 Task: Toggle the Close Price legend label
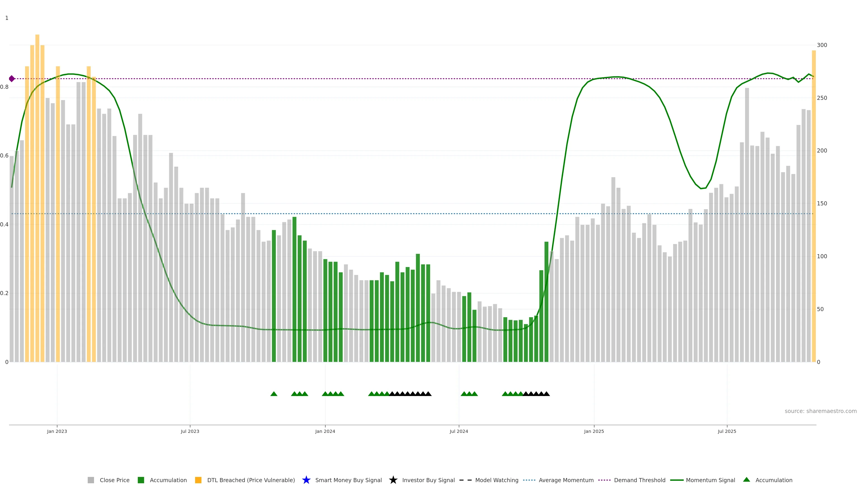coord(115,480)
